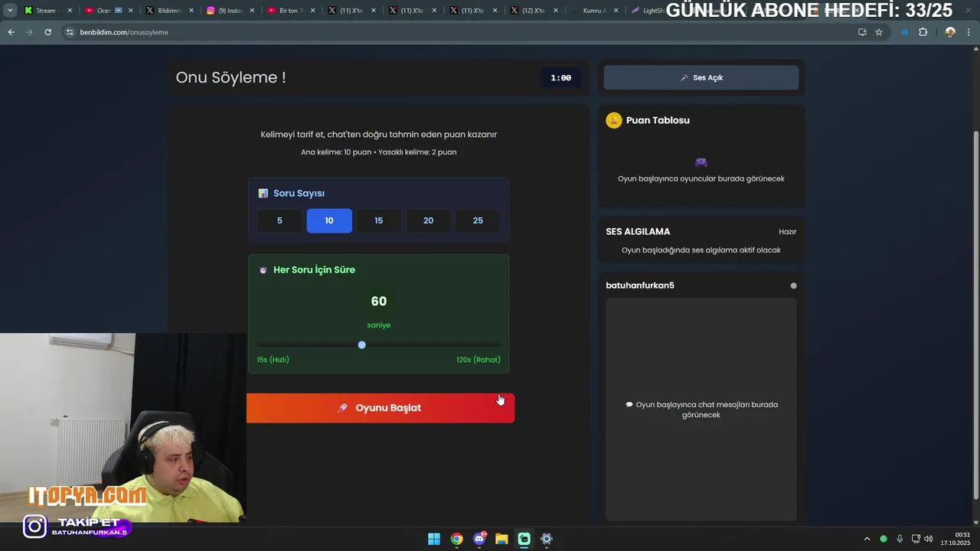Click the browser forward arrow
This screenshot has height=551, width=980.
pos(29,32)
